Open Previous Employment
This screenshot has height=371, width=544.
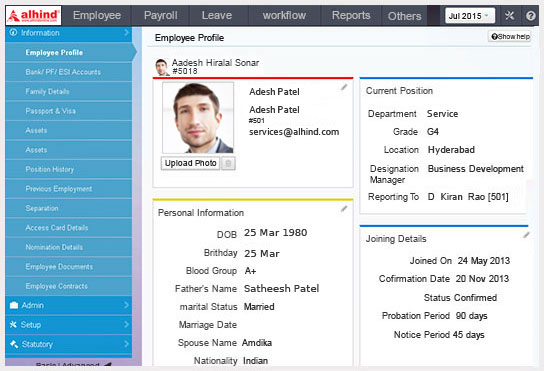coord(69,188)
